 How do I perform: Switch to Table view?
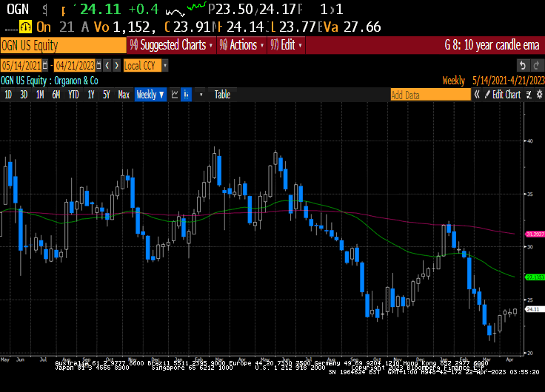222,95
